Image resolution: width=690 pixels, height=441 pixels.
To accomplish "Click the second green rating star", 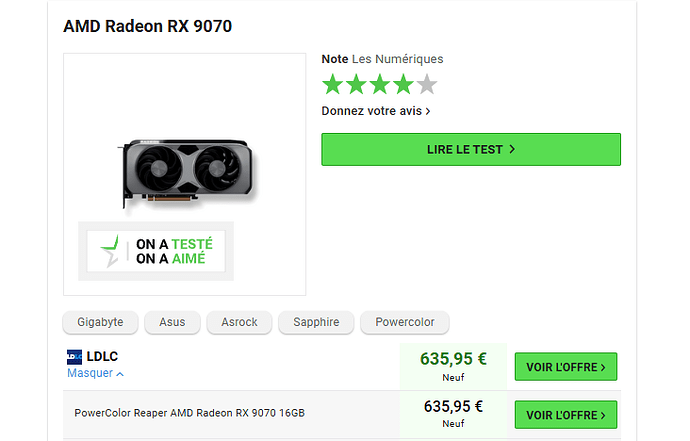I will pyautogui.click(x=356, y=84).
